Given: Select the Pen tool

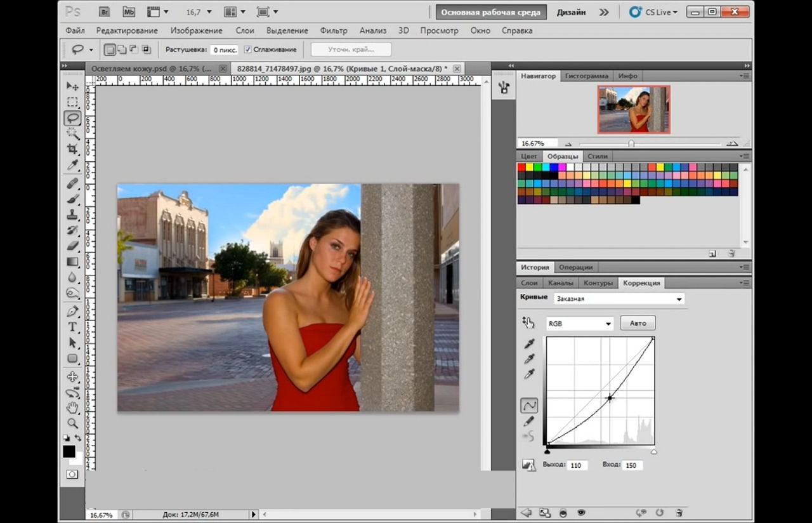Looking at the screenshot, I should click(72, 312).
